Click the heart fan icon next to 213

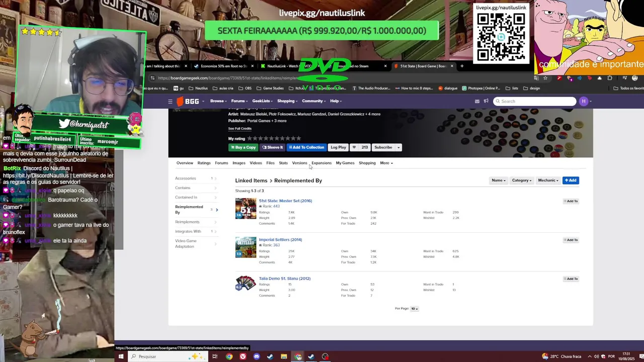click(354, 147)
